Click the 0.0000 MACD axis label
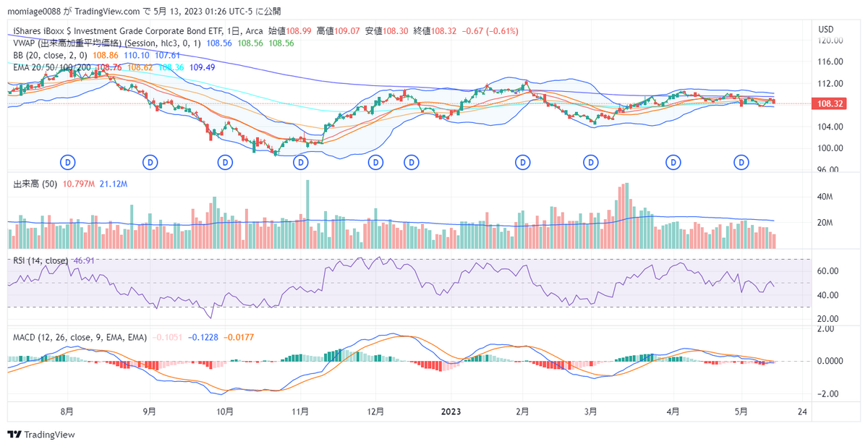 point(830,361)
